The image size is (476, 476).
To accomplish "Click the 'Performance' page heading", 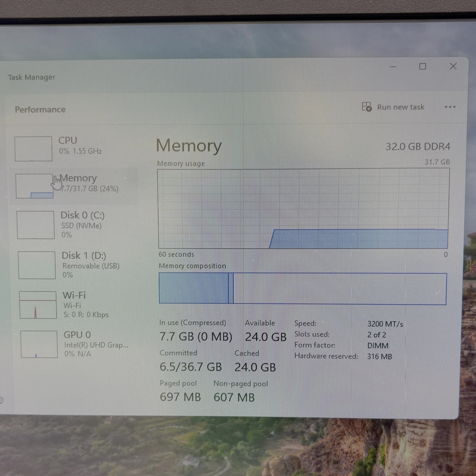I will tap(40, 109).
